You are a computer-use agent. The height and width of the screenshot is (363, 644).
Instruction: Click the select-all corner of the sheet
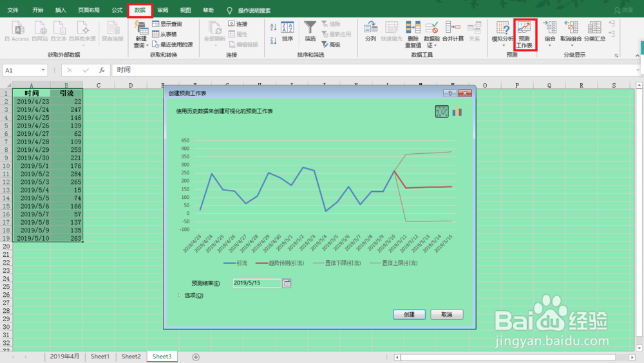tap(6, 86)
